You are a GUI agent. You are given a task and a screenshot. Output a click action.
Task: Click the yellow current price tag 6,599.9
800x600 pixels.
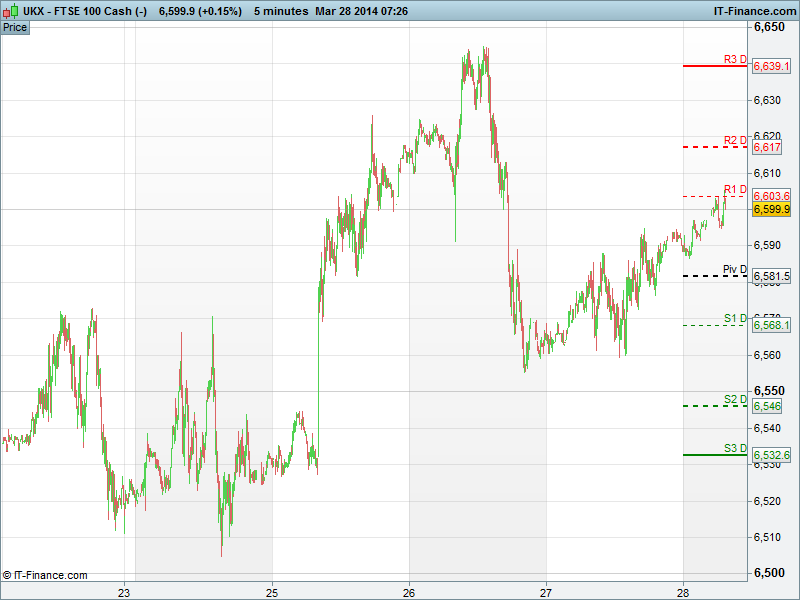(x=771, y=210)
